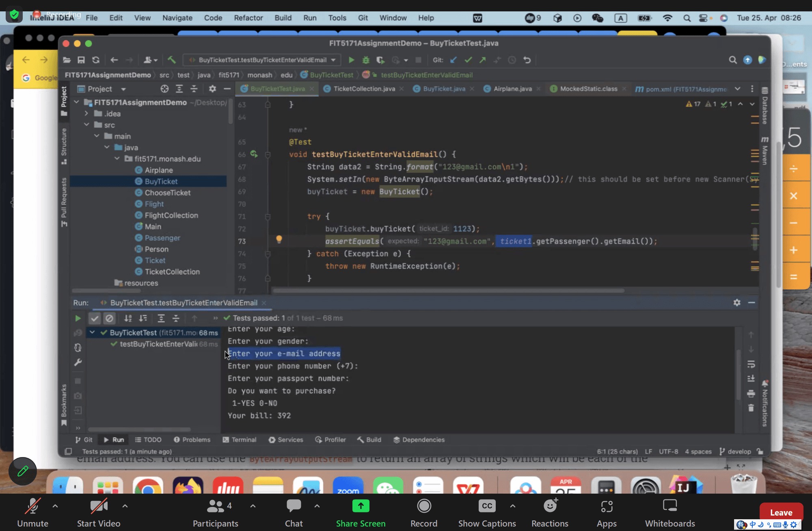812x531 pixels.
Task: Collapse BuyTicketTest node in test tree
Action: (93, 332)
